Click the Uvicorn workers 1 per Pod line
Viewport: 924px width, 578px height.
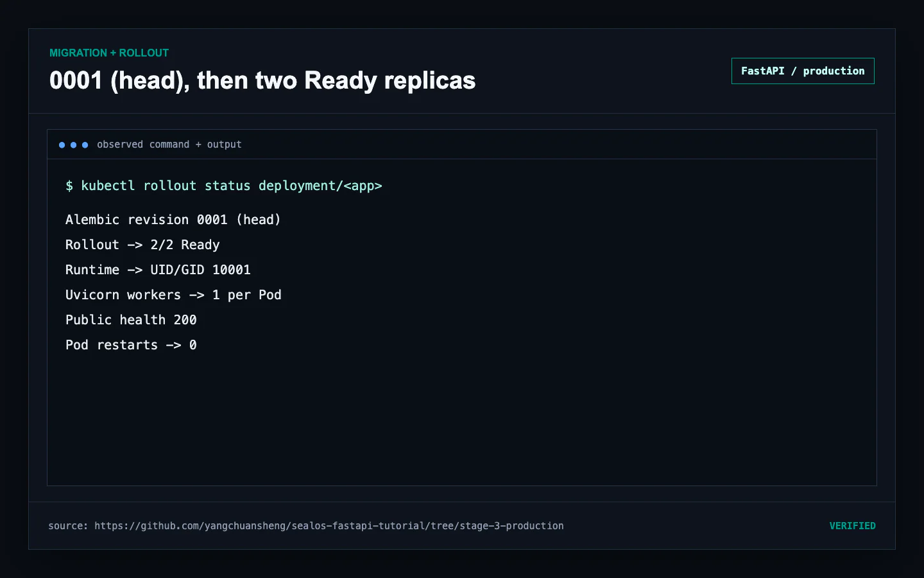(173, 295)
